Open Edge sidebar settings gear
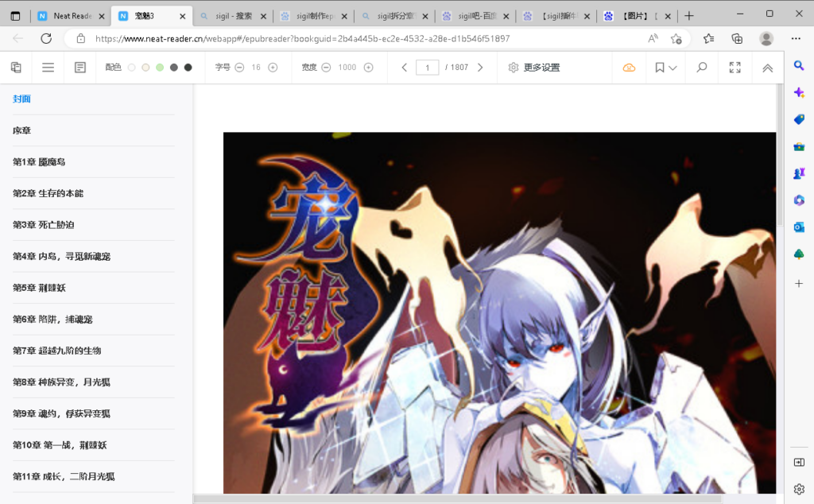 [x=799, y=489]
